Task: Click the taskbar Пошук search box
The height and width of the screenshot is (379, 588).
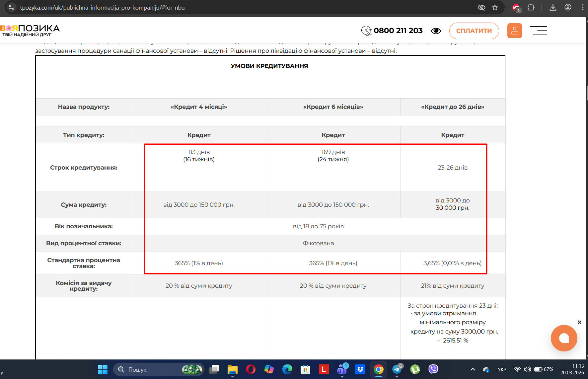Action: tap(159, 369)
